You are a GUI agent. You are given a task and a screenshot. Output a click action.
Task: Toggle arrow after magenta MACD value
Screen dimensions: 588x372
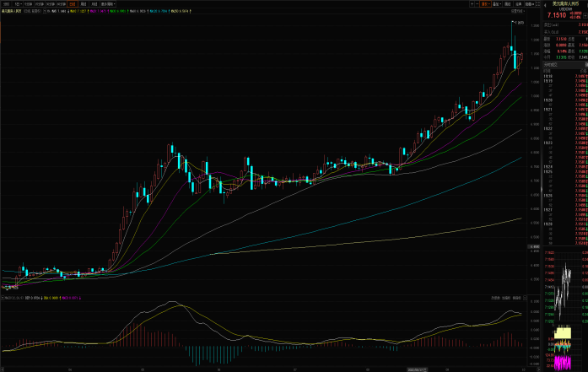(x=80, y=298)
